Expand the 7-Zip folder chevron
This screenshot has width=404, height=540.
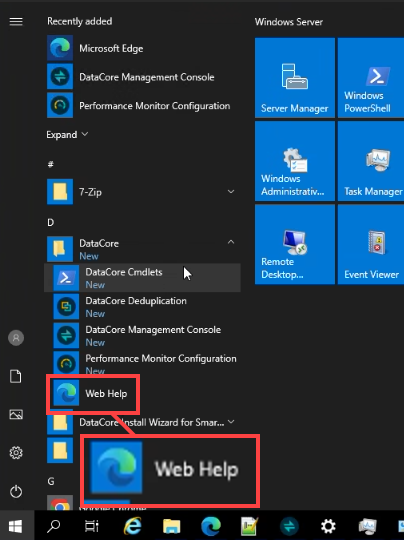click(x=231, y=191)
